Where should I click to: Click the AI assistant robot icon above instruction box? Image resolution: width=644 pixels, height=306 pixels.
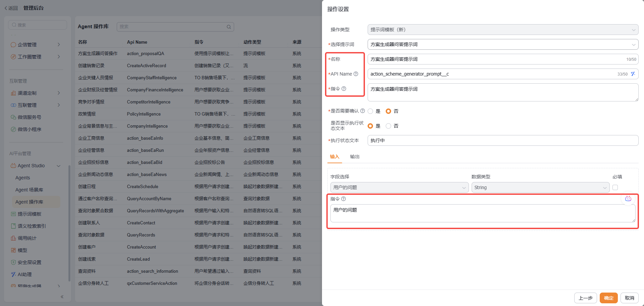point(628,199)
